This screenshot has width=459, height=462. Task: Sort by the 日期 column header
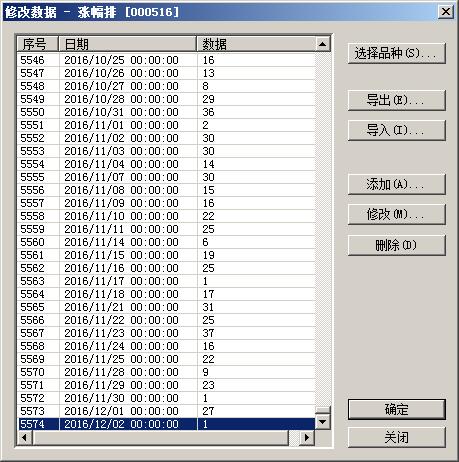[128, 44]
